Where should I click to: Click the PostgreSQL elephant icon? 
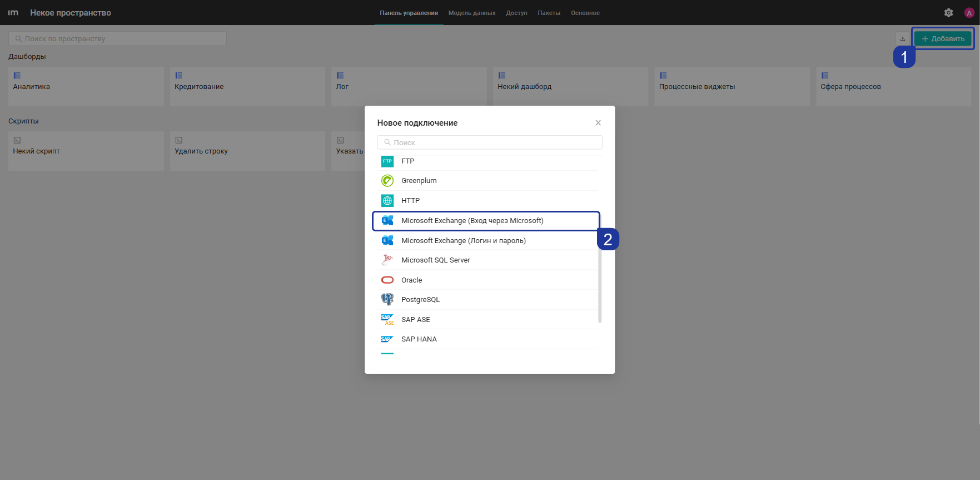387,300
